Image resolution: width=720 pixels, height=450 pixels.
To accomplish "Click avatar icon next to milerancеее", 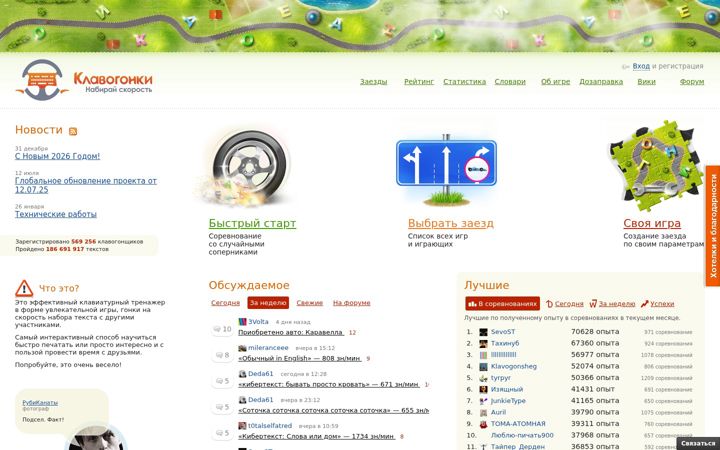I will [242, 348].
